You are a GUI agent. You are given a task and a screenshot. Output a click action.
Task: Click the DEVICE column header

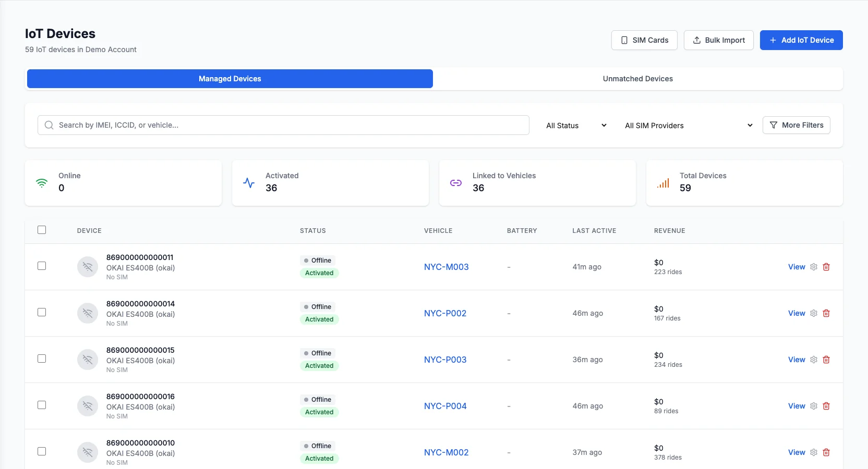point(89,231)
